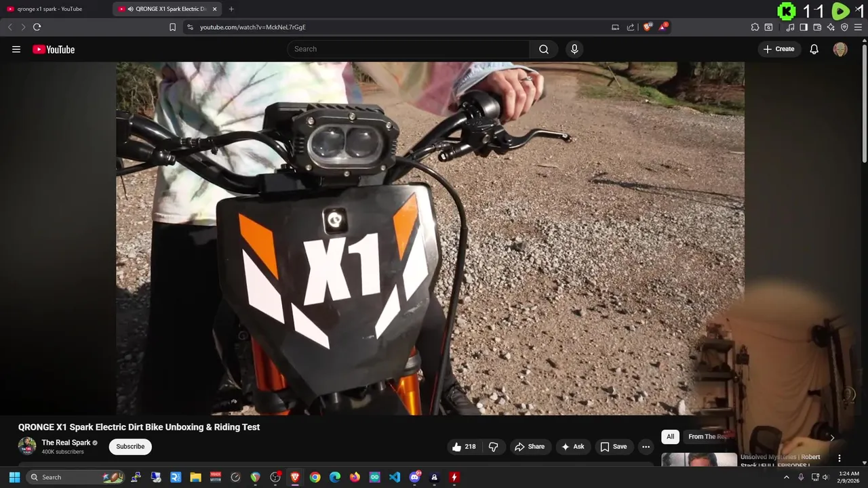Click the share page icon in address bar

[x=631, y=27]
